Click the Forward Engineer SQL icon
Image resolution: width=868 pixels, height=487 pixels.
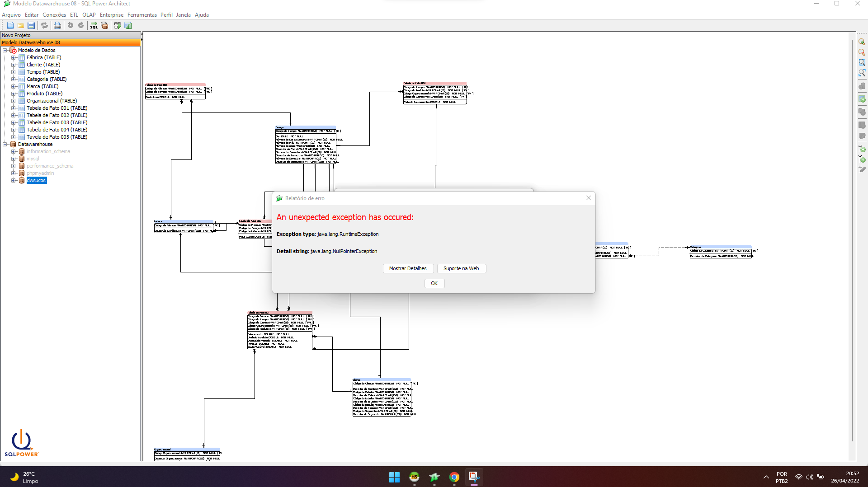tap(94, 26)
